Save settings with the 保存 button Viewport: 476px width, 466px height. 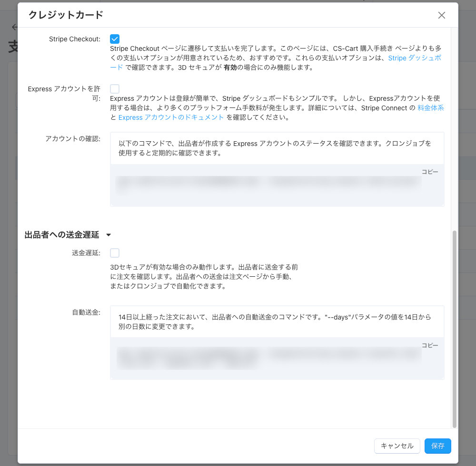[437, 446]
